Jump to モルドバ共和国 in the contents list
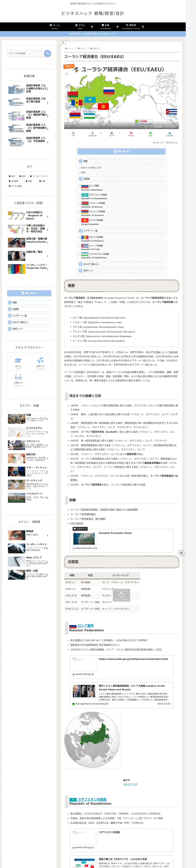The image size is (196, 868). click(x=93, y=239)
